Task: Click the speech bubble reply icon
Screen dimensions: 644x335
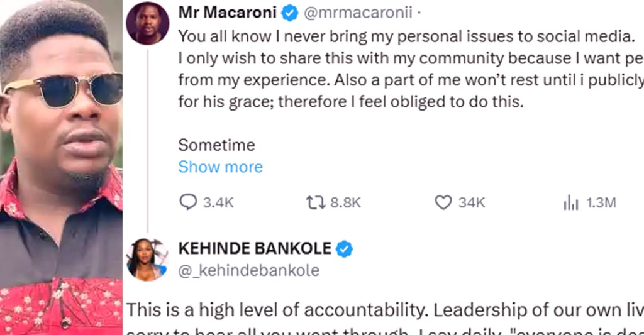Action: [x=188, y=202]
